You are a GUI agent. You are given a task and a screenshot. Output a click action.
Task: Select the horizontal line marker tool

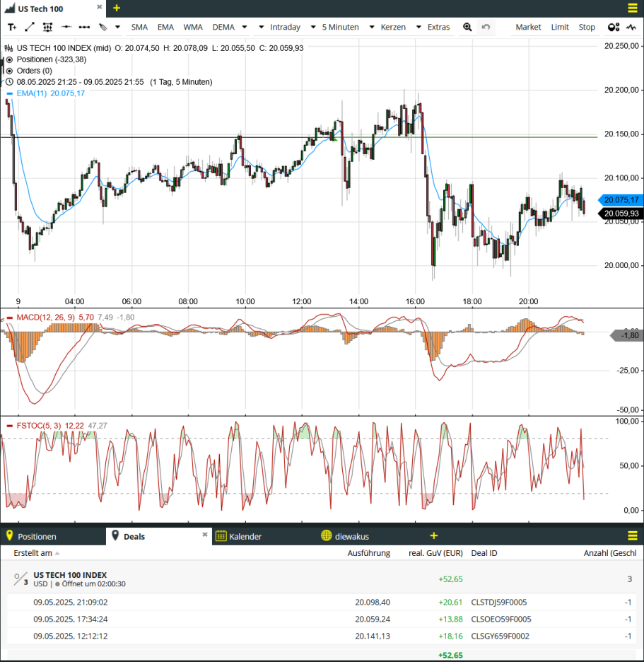pyautogui.click(x=66, y=27)
